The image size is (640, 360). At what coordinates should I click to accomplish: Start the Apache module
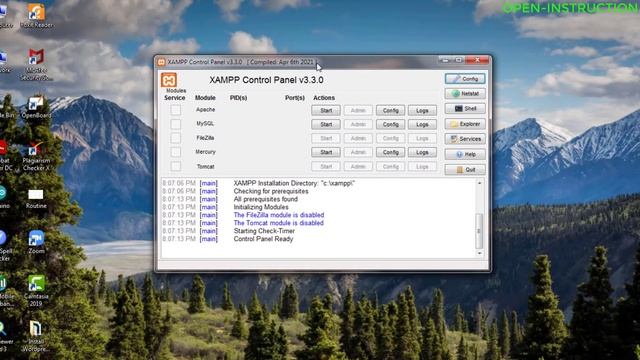click(326, 110)
